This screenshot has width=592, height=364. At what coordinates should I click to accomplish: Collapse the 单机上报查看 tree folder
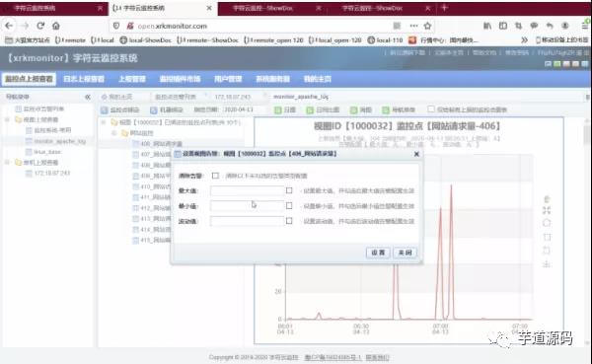click(7, 163)
